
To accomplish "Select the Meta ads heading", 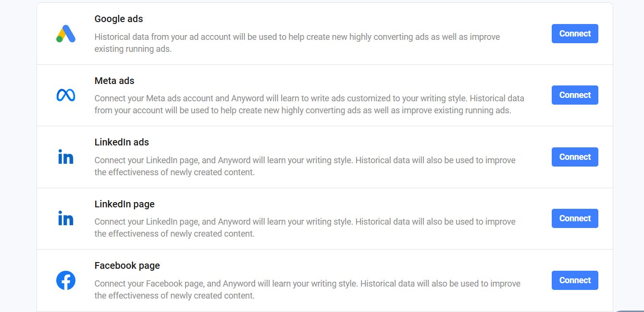I will [114, 81].
